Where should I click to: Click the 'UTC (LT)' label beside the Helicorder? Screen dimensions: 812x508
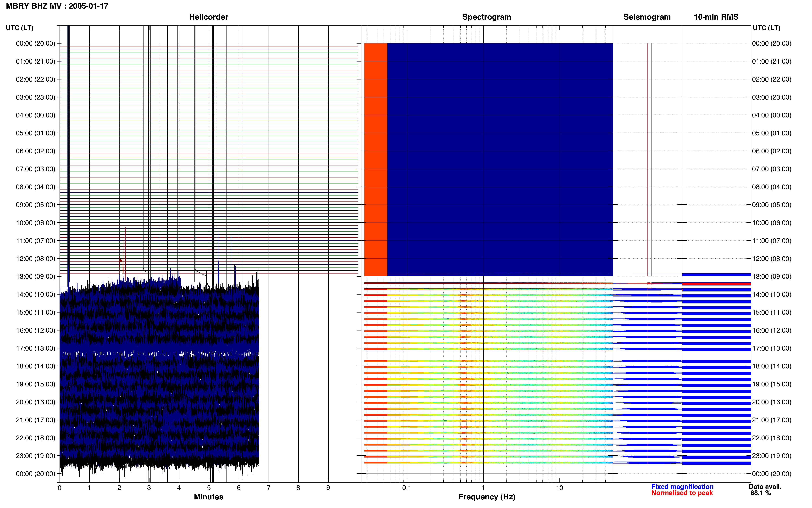(20, 28)
